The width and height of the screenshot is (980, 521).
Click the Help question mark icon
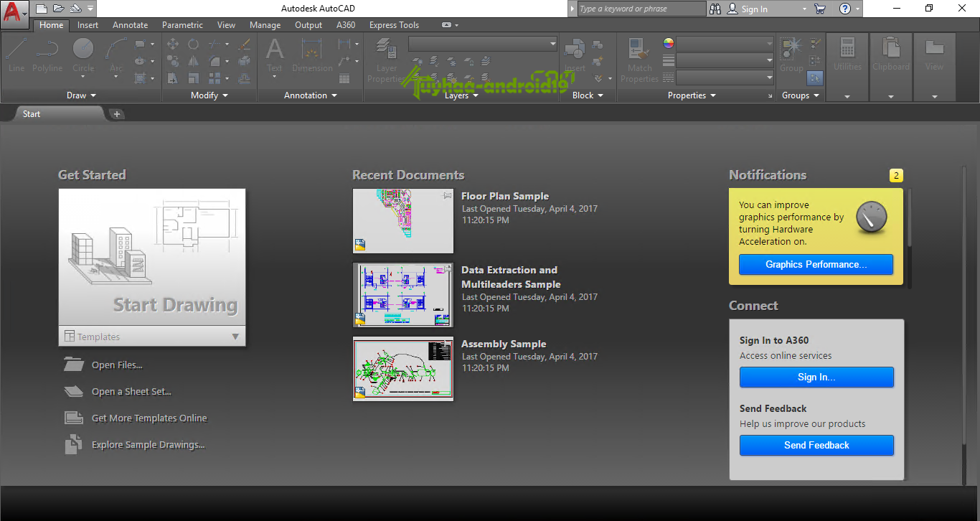coord(845,9)
